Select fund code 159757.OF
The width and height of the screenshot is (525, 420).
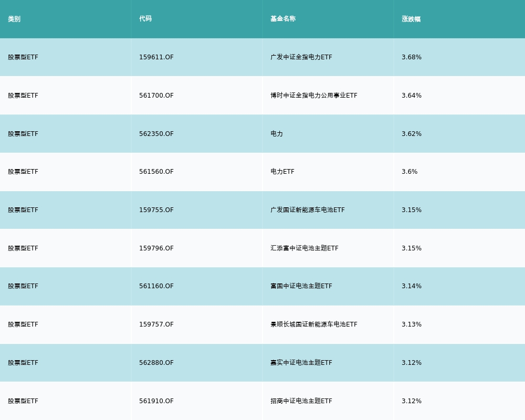156,324
